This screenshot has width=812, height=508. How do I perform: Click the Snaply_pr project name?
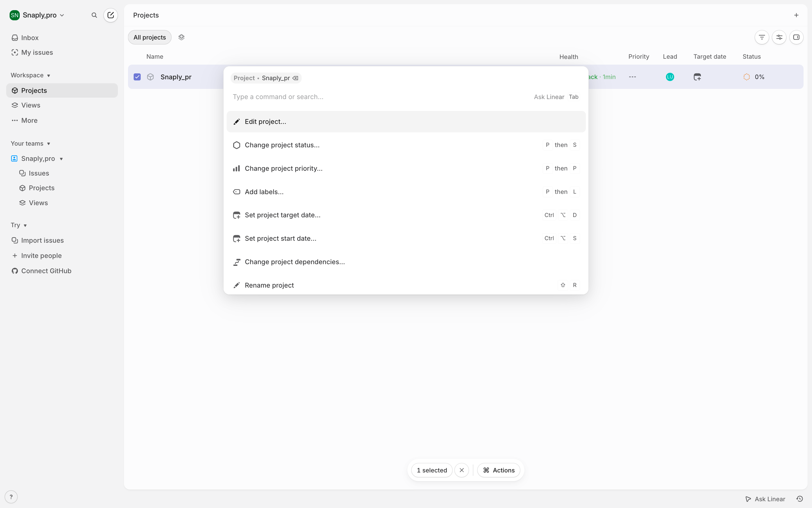(176, 77)
